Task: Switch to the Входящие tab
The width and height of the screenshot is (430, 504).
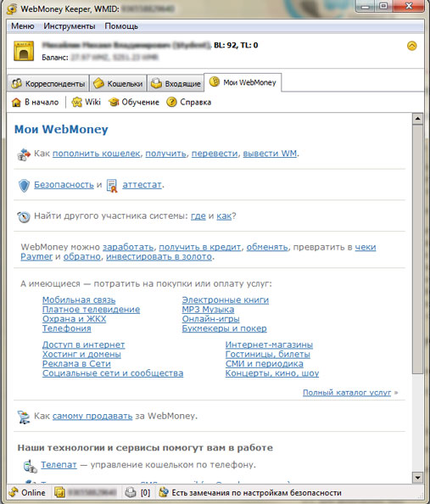Action: pos(176,83)
